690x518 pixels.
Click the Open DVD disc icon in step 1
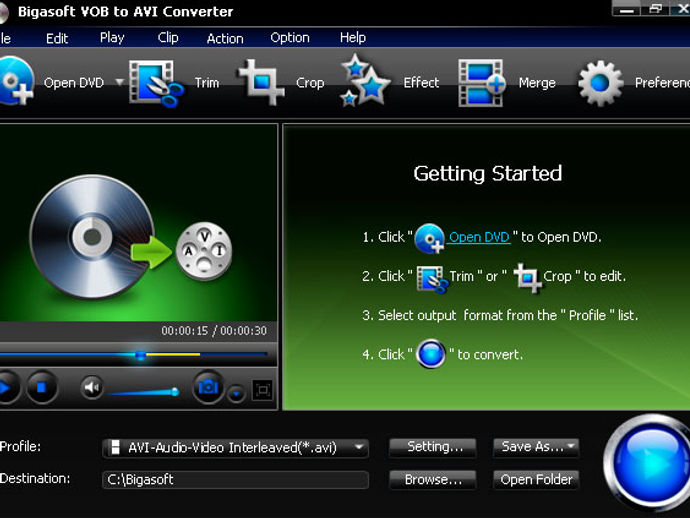429,238
